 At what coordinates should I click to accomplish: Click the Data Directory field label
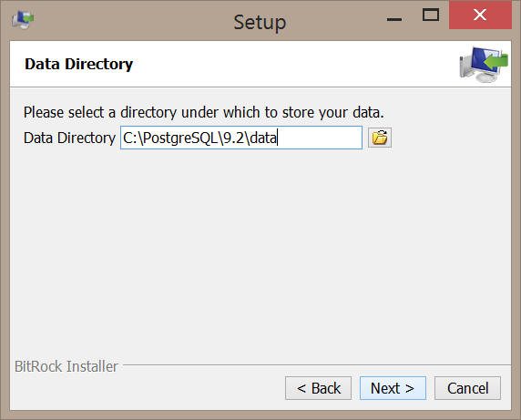(x=69, y=138)
